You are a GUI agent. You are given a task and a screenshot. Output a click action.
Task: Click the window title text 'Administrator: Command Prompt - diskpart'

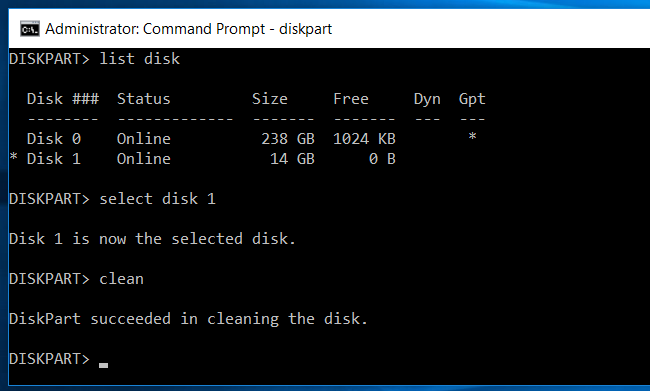point(189,29)
